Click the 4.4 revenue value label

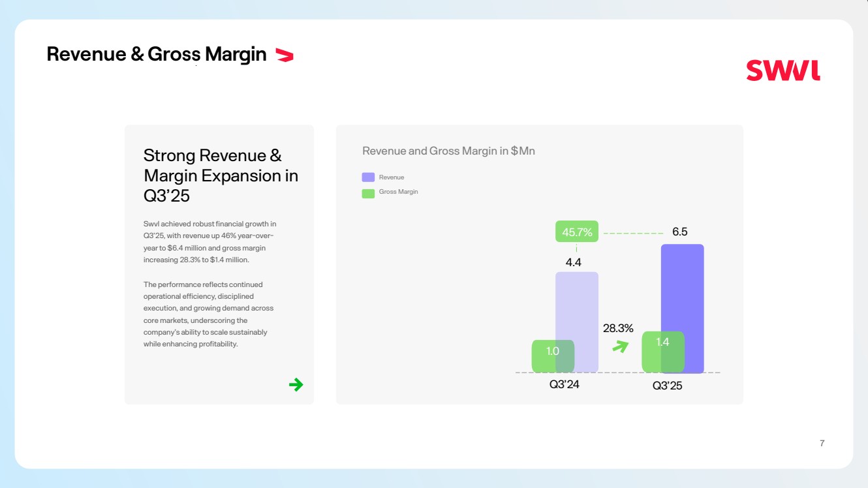coord(573,263)
